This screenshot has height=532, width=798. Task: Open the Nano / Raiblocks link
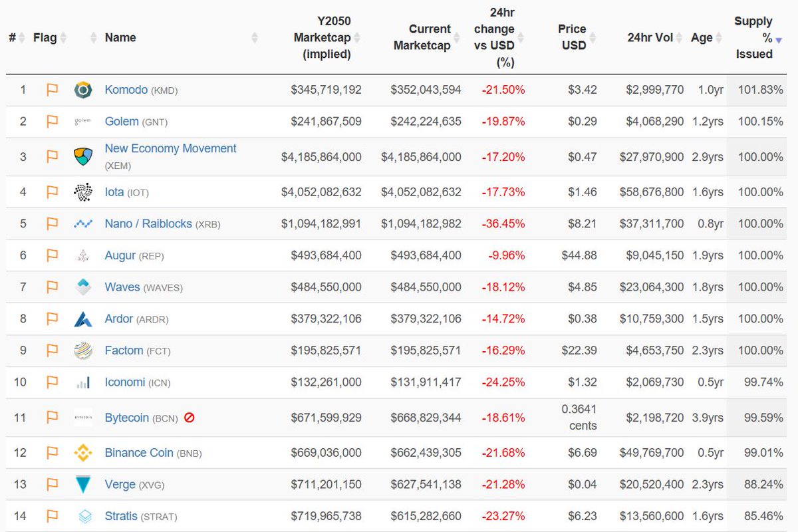(148, 224)
